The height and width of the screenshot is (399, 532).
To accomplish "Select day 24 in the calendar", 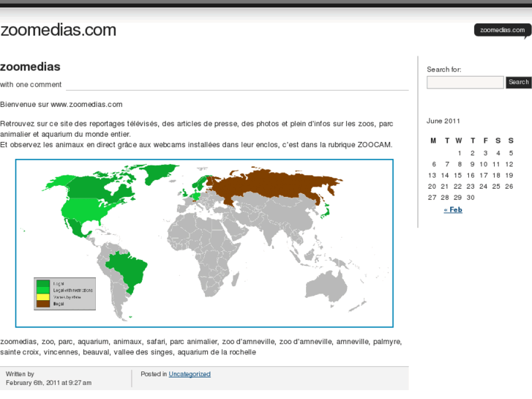I will [483, 187].
